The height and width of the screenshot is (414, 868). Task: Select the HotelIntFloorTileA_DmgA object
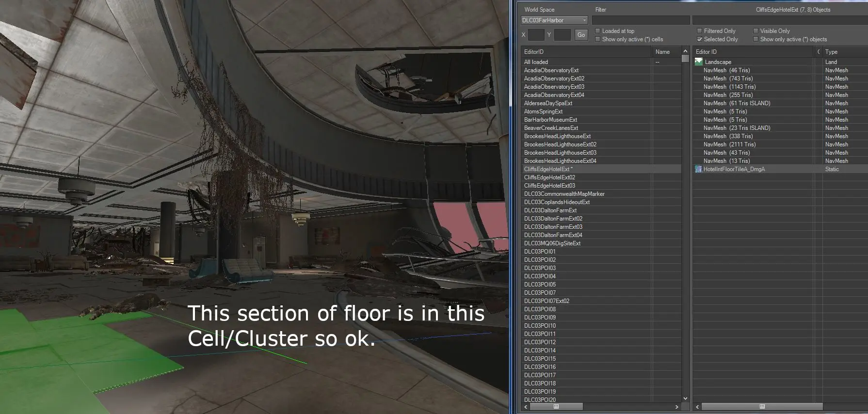click(780, 169)
